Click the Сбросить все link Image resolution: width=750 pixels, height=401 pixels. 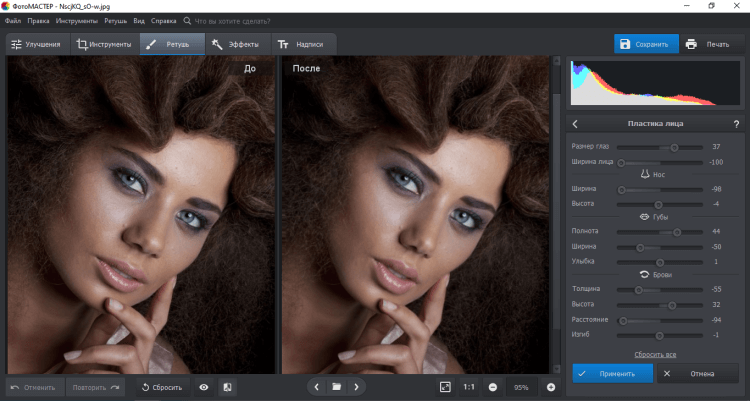654,355
